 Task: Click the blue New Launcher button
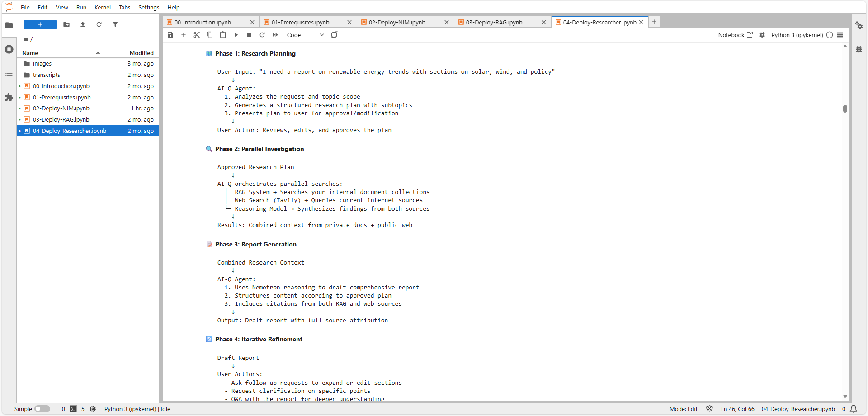pos(40,24)
